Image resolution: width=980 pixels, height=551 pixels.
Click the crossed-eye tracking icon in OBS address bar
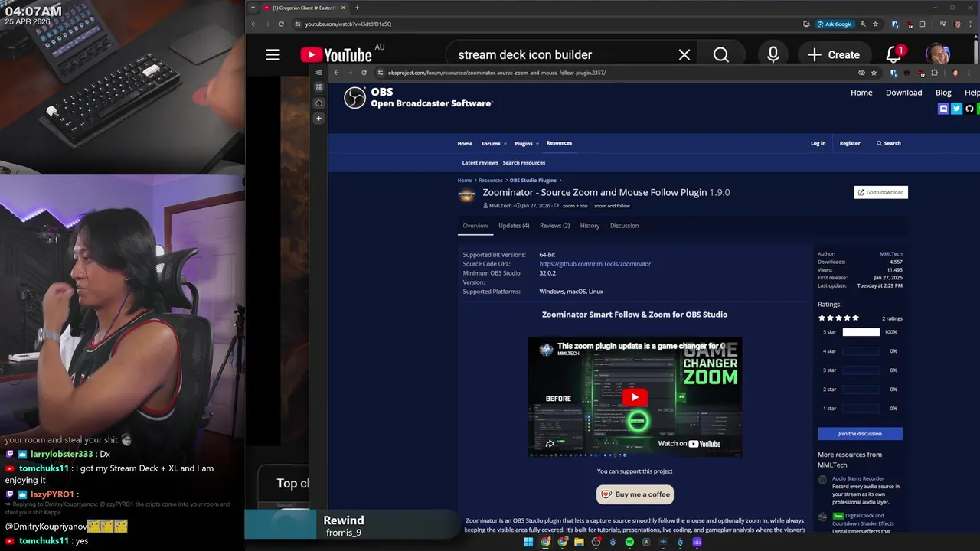pyautogui.click(x=861, y=73)
